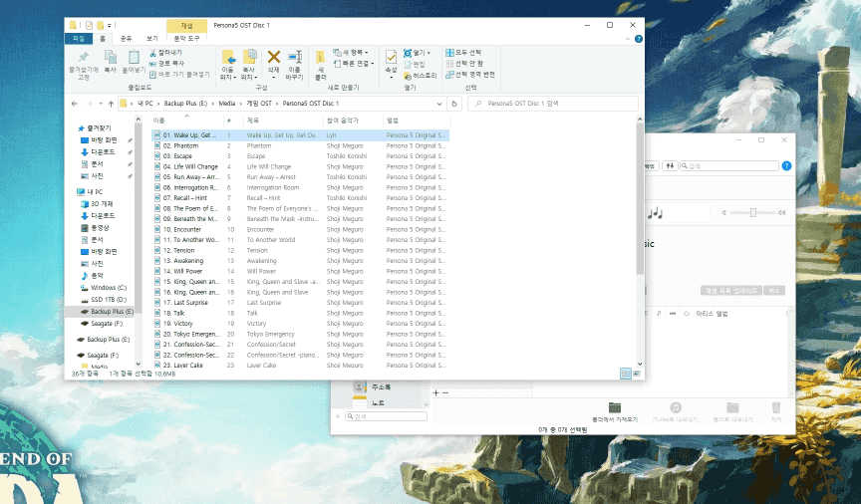Select 3D 개체 in navigation pane
Viewport: 861px width, 504px height.
[x=97, y=203]
